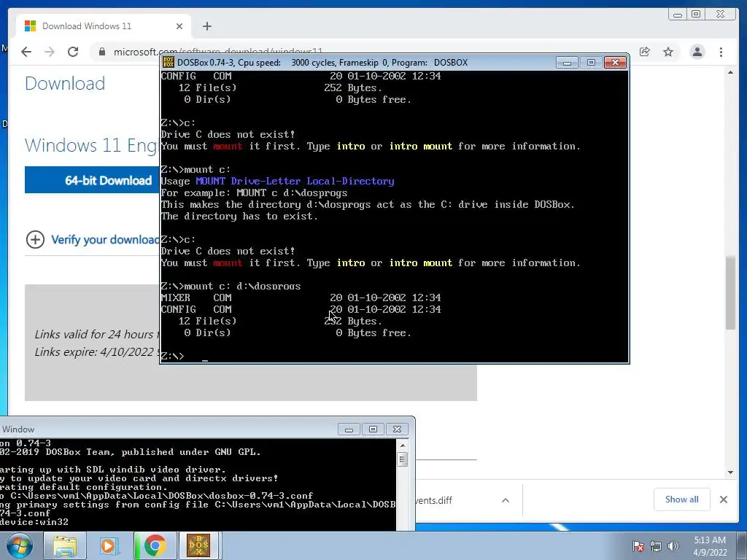747x560 pixels.
Task: Click Chrome's back arrow button
Action: 26,52
